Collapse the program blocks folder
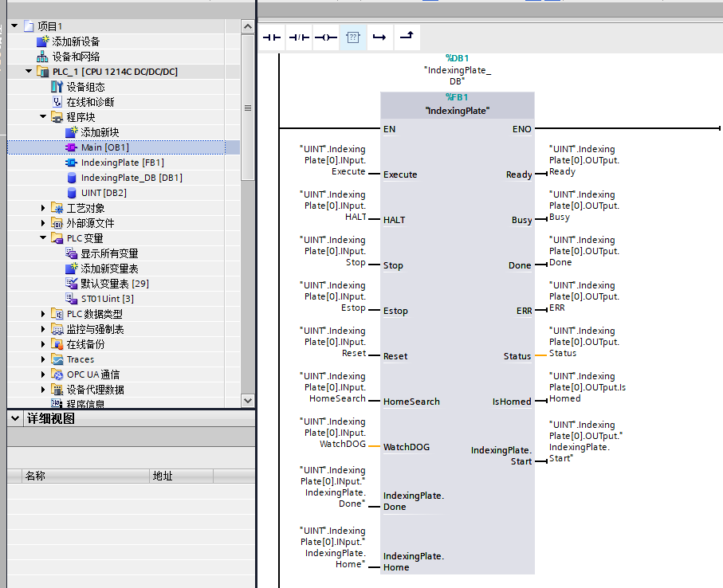The image size is (723, 588). pos(43,116)
